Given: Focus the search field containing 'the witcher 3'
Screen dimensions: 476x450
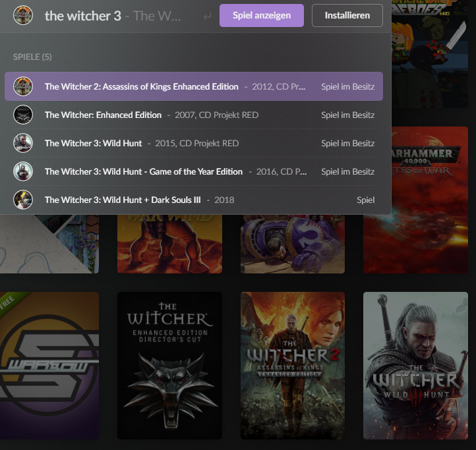Looking at the screenshot, I should [x=113, y=16].
